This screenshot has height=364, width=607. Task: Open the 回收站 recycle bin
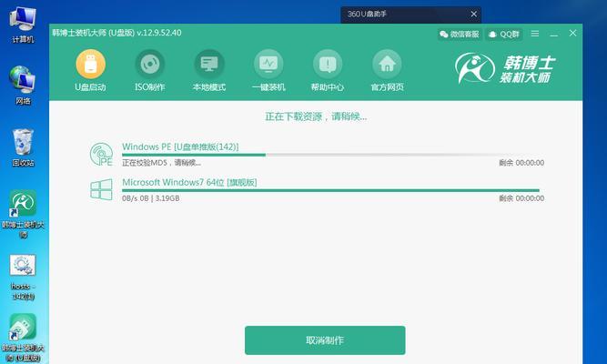(23, 147)
